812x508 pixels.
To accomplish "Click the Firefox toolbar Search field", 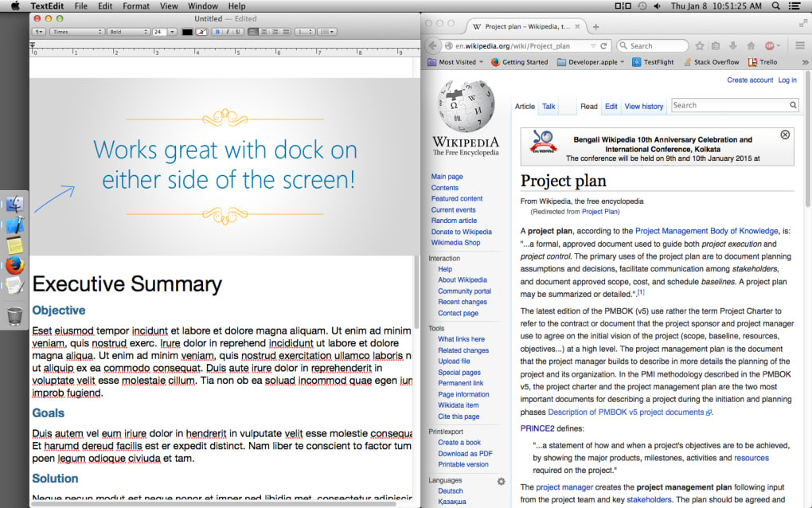I will pyautogui.click(x=653, y=45).
